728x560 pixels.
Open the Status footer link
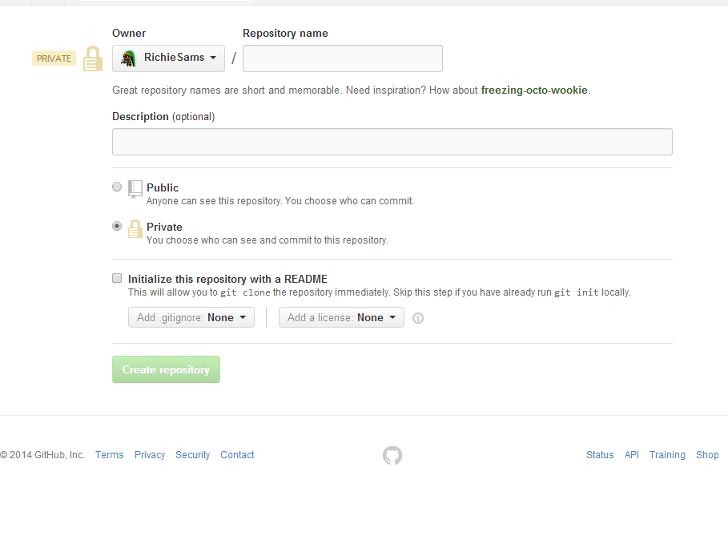click(600, 455)
